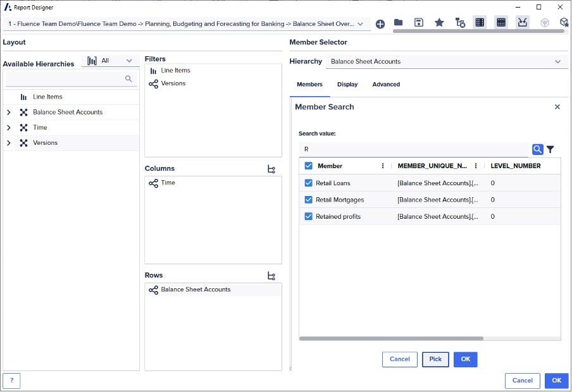Click Cancel in the Member Search panel

coord(399,359)
